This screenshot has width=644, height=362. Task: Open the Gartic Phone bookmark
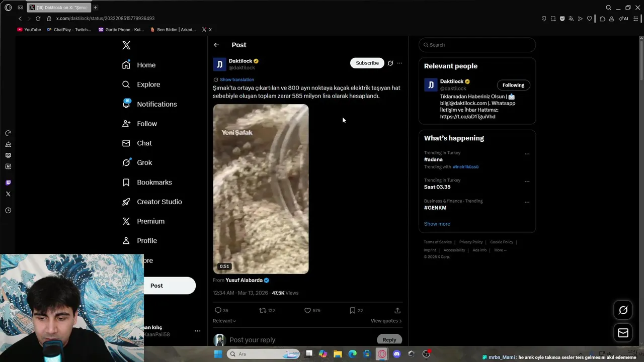coord(121,30)
